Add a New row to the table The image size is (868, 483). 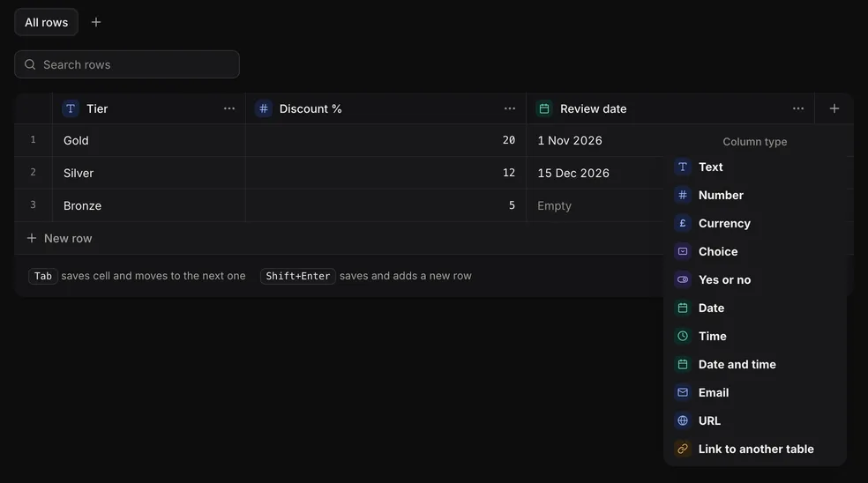pyautogui.click(x=59, y=238)
